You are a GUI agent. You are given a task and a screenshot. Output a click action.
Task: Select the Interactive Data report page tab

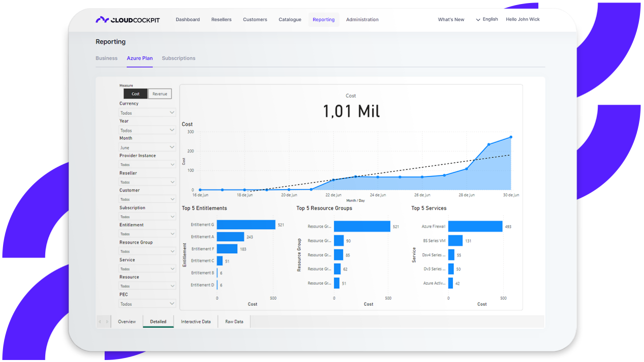(196, 322)
